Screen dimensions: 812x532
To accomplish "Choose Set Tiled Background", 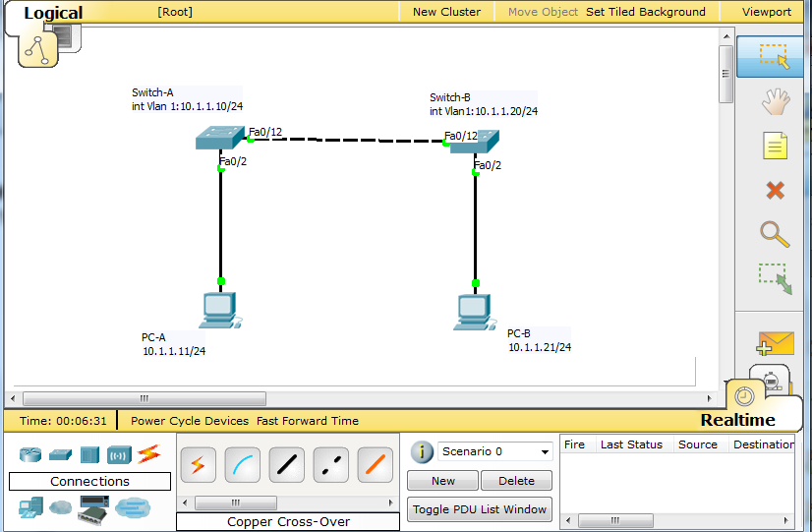I will [x=646, y=12].
